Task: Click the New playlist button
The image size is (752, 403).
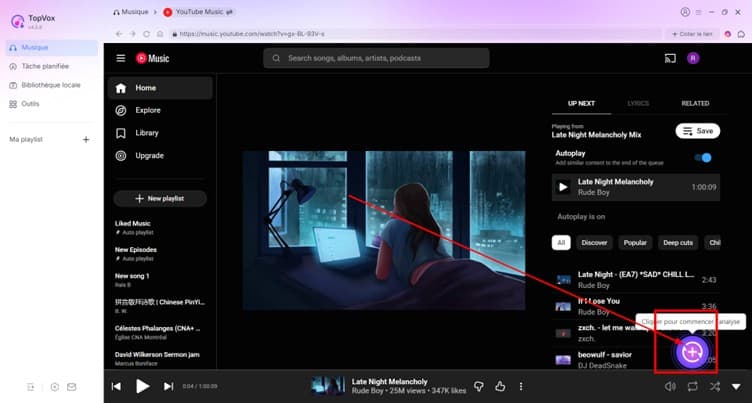Action: 160,199
